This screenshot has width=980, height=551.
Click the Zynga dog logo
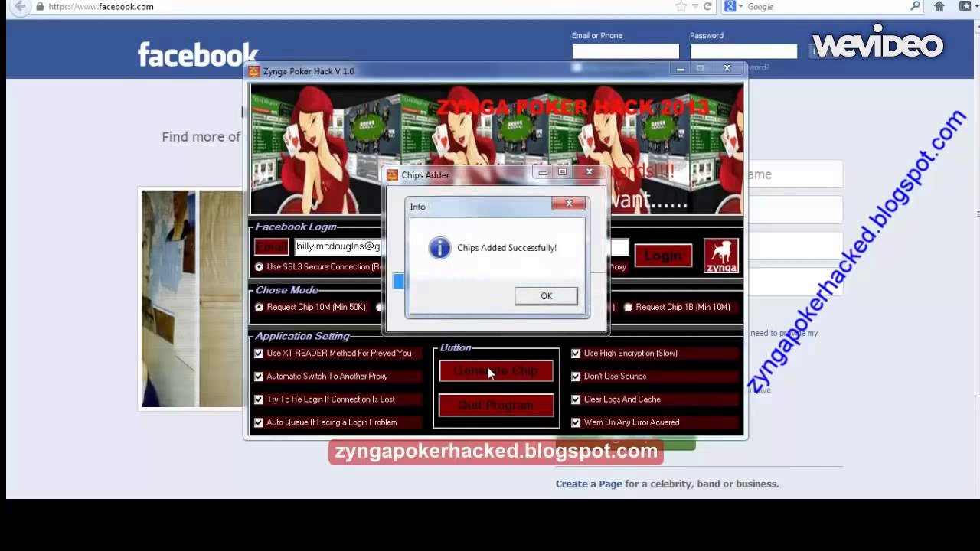pyautogui.click(x=721, y=256)
